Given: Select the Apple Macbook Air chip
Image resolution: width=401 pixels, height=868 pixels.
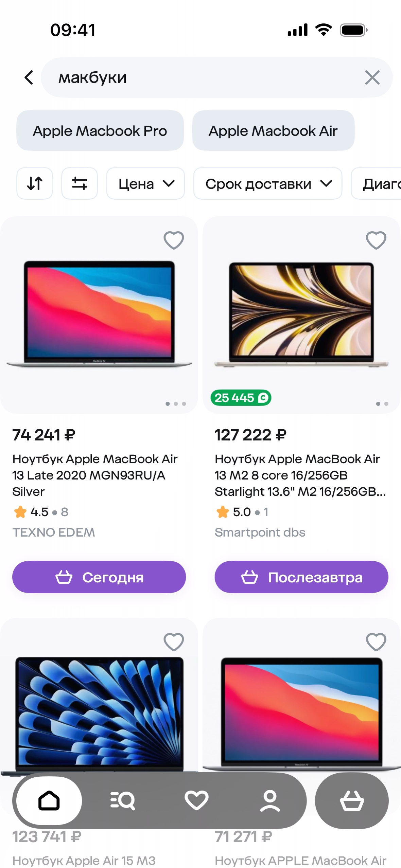Looking at the screenshot, I should click(273, 130).
